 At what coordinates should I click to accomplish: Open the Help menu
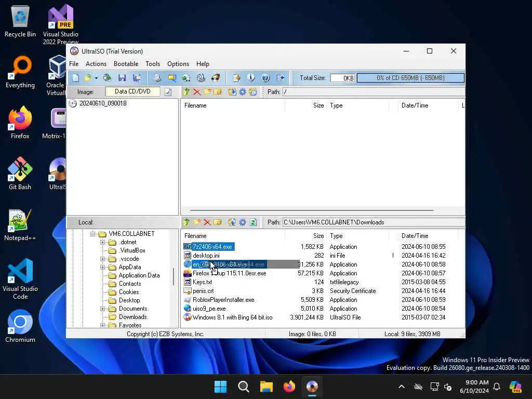(x=203, y=64)
